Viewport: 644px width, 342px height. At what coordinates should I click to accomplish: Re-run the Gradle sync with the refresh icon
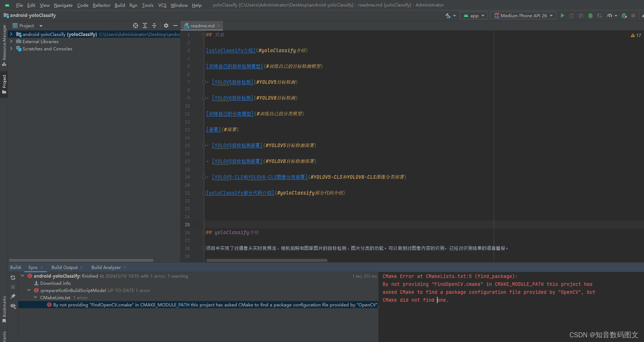pyautogui.click(x=13, y=278)
